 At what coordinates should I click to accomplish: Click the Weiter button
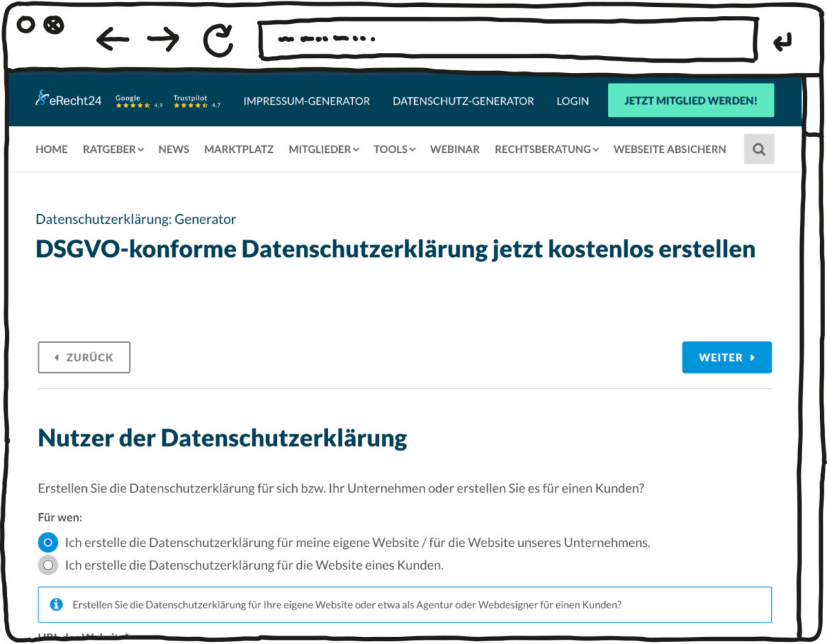(726, 357)
